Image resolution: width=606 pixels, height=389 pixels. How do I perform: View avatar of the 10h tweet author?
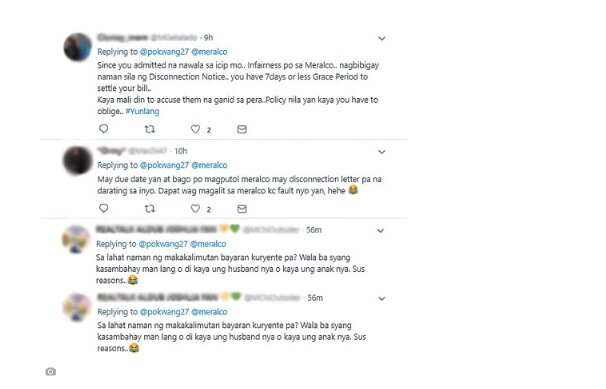coord(78,160)
